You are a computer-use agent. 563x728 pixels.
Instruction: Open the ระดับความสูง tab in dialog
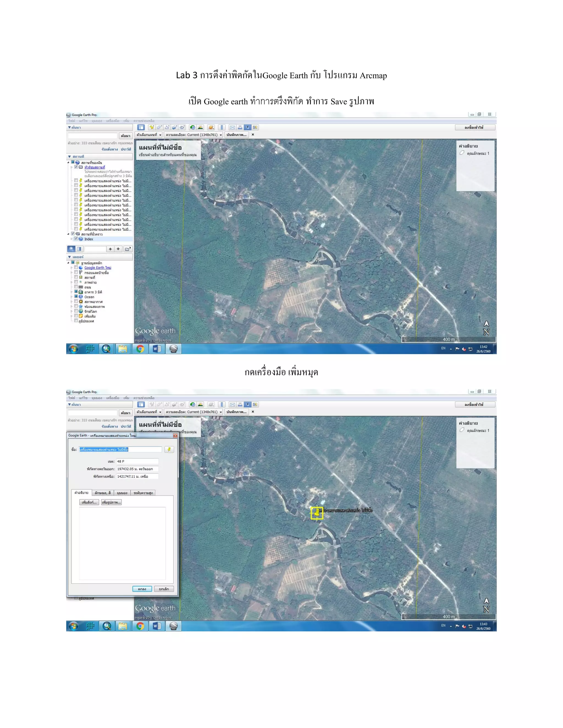tap(143, 493)
